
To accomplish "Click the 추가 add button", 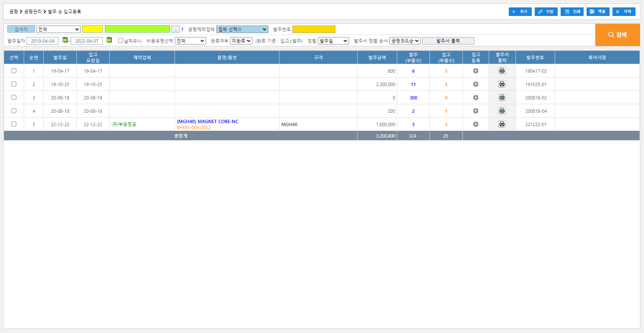I will pos(520,11).
